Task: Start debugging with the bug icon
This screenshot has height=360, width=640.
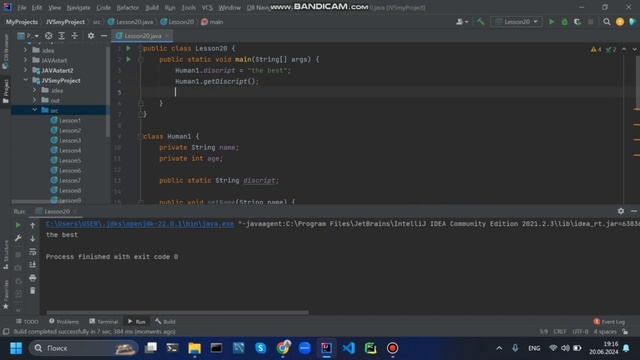Action: click(x=564, y=22)
